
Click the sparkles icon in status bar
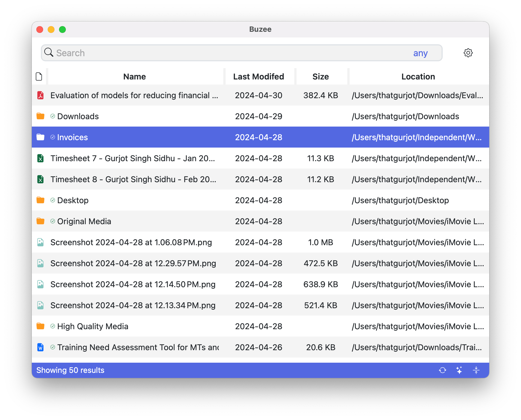[x=459, y=370]
